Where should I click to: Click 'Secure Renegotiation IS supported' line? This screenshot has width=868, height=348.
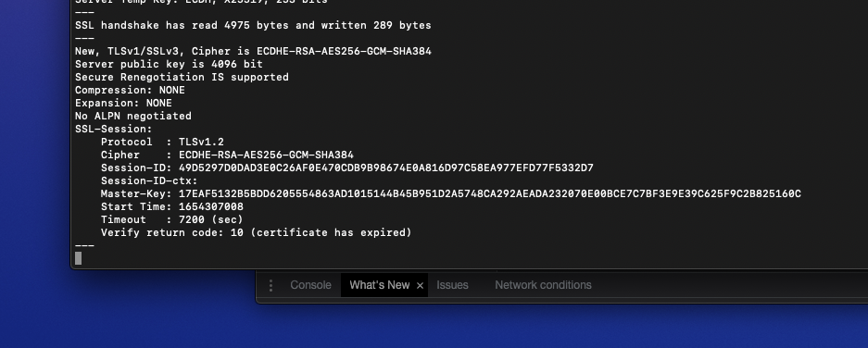click(x=182, y=78)
